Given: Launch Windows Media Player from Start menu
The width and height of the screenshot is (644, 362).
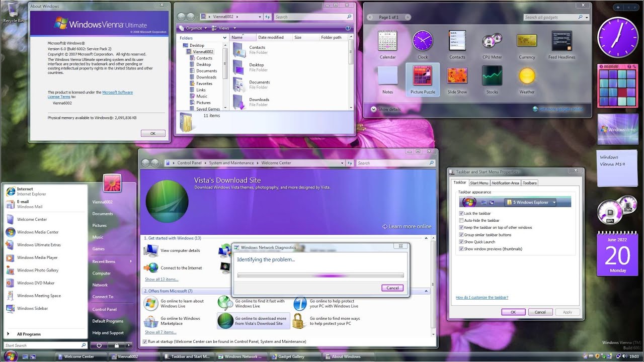Looking at the screenshot, I should tap(45, 257).
